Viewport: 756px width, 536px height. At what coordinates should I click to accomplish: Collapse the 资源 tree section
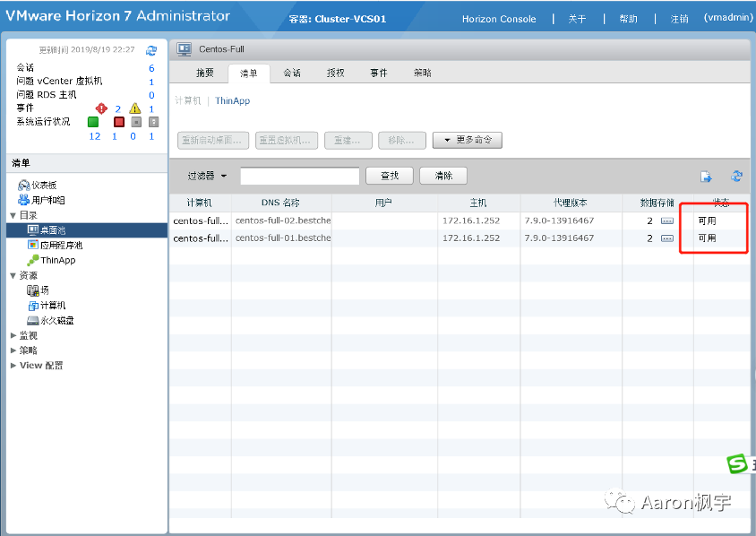click(x=13, y=276)
